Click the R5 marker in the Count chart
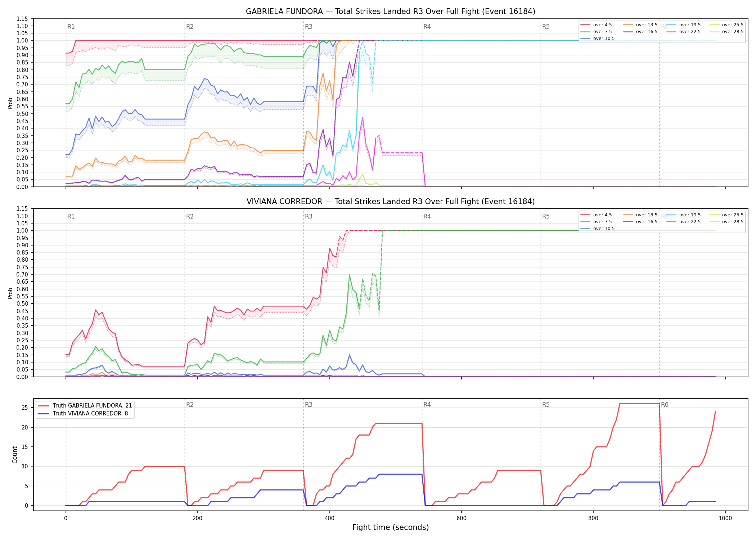Image resolution: width=756 pixels, height=540 pixels. click(x=546, y=405)
